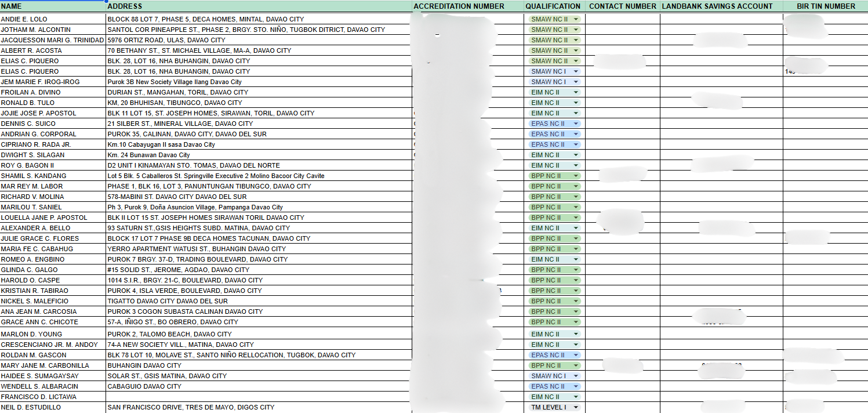The image size is (868, 413).
Task: Select name cell HAROLD O. CASPE
Action: coord(53,280)
